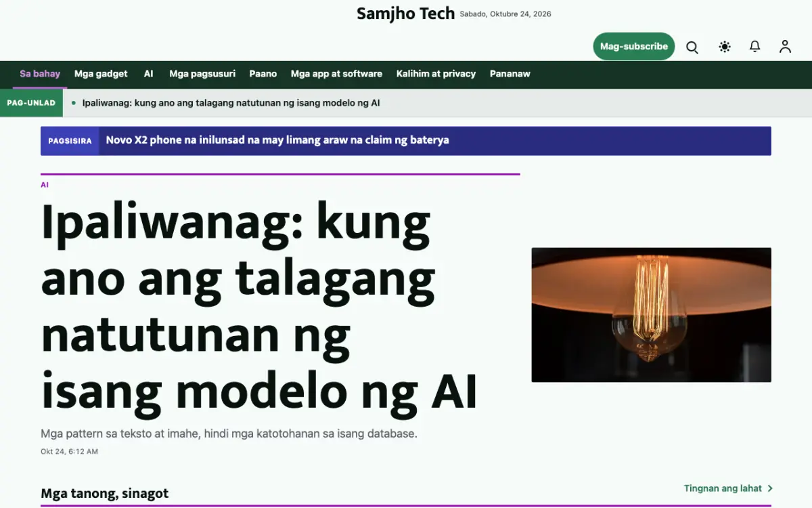Open notifications bell icon

tap(754, 47)
